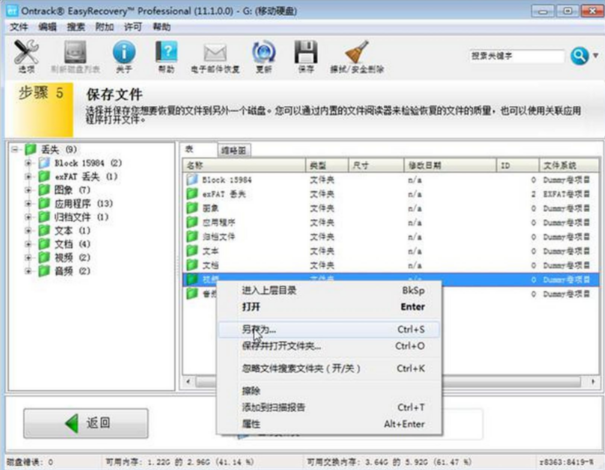Click the 电子邮件恢复 envelope icon
Viewport: 605px width, 470px height.
point(215,54)
